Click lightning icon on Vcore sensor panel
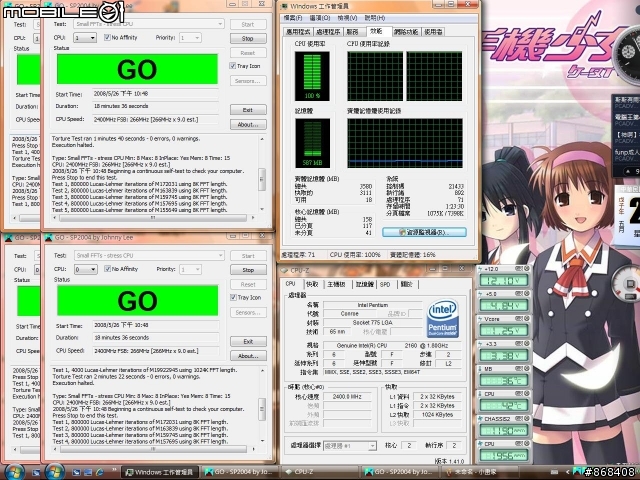Image resolution: width=640 pixels, height=480 pixels. [x=480, y=319]
